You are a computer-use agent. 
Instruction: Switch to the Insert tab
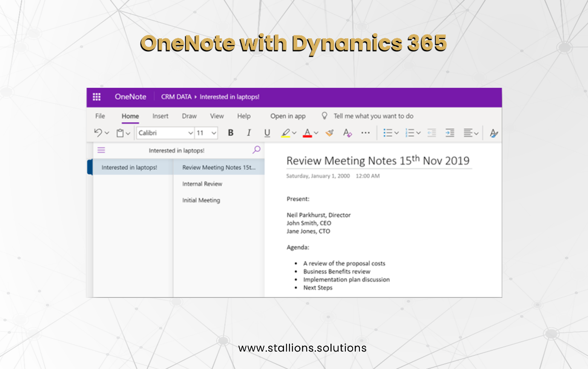pos(160,116)
